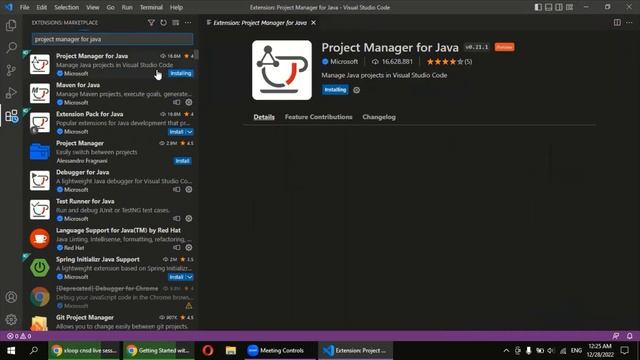This screenshot has height=360, width=640.
Task: Open Opera browser from taskbar
Action: coord(208,351)
